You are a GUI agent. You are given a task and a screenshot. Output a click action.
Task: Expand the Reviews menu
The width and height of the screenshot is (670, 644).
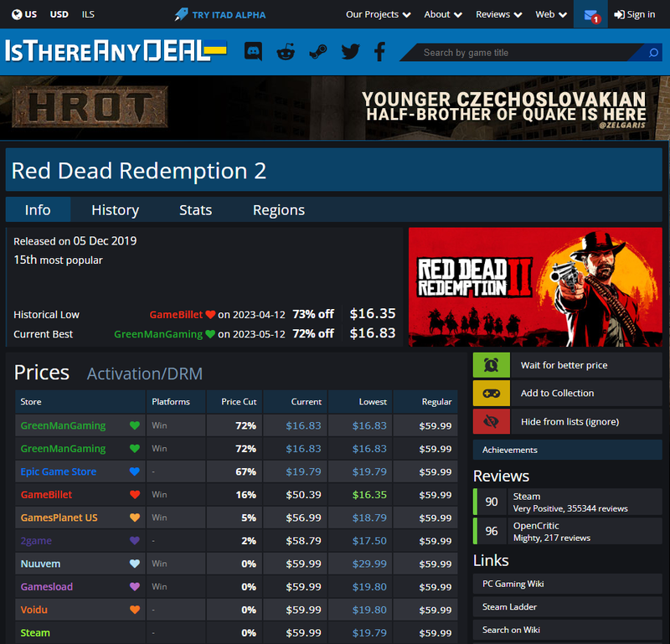(498, 14)
